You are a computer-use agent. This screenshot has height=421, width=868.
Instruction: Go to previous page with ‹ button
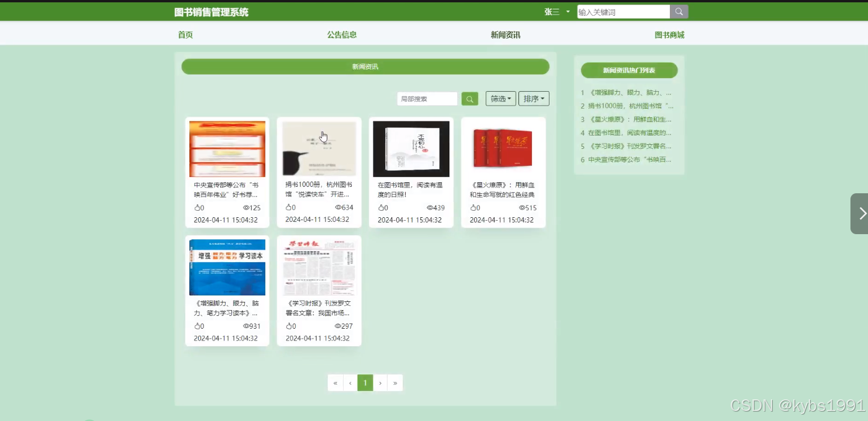coord(350,383)
